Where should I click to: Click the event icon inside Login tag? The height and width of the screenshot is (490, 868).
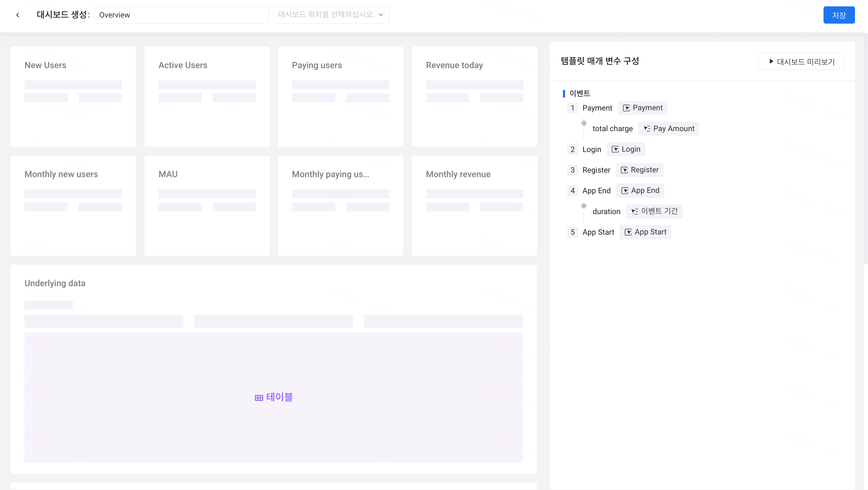[615, 149]
